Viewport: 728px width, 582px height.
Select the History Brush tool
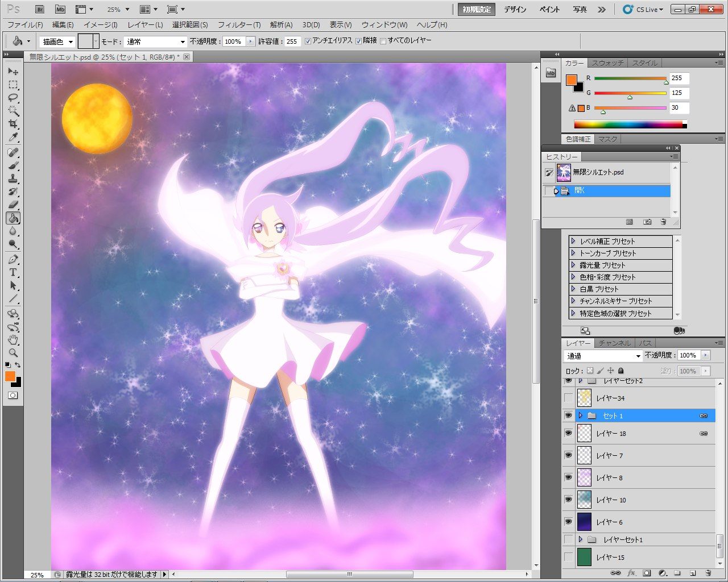(x=13, y=192)
